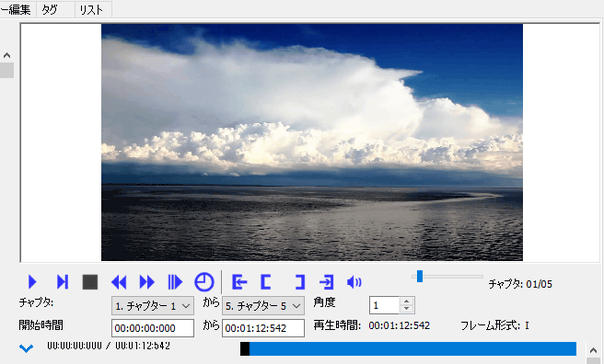Image resolution: width=604 pixels, height=364 pixels.
Task: Rewind using the double left arrows
Action: (x=119, y=282)
